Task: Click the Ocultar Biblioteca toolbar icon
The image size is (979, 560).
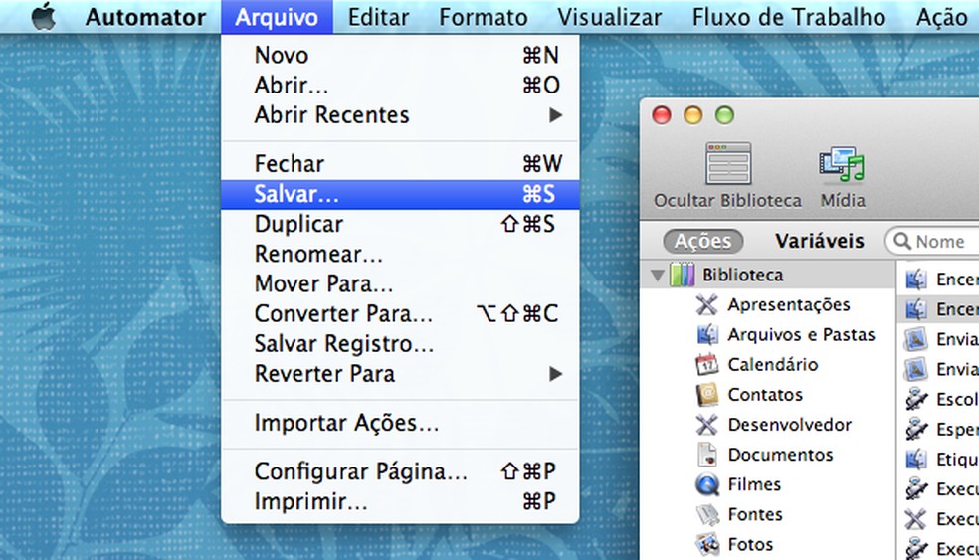Action: (x=728, y=163)
